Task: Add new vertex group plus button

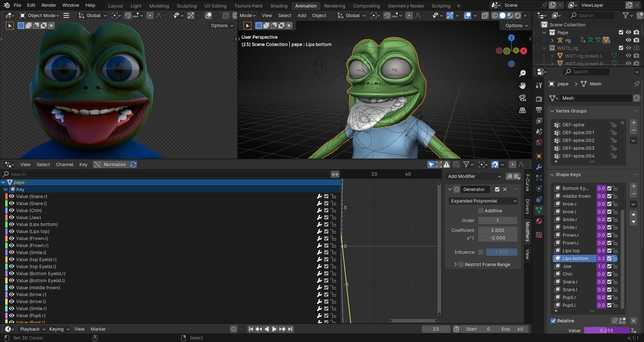Action: (x=633, y=123)
